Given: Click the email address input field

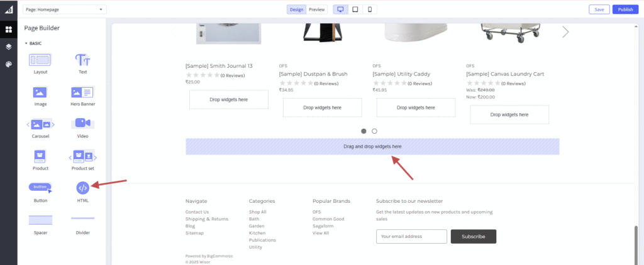Looking at the screenshot, I should [x=411, y=237].
